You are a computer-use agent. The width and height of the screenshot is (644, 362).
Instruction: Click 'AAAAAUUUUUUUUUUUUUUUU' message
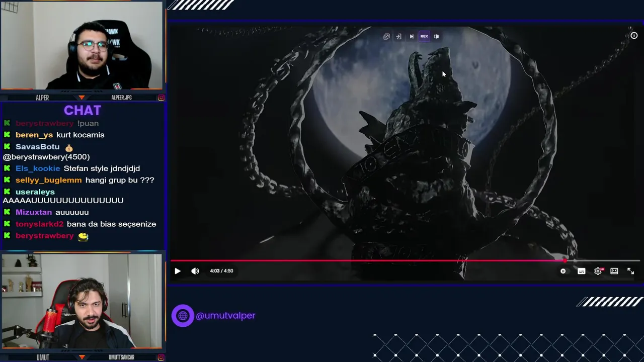point(63,200)
